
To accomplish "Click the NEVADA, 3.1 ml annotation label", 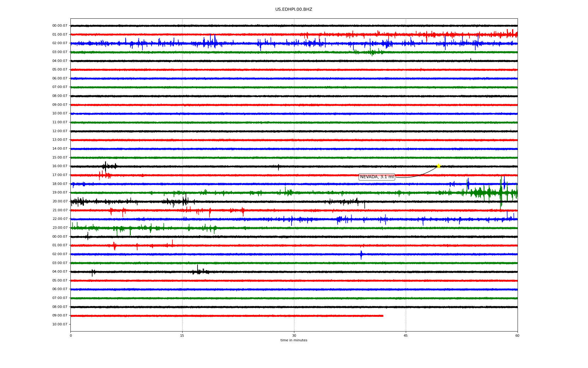I will 376,177.
